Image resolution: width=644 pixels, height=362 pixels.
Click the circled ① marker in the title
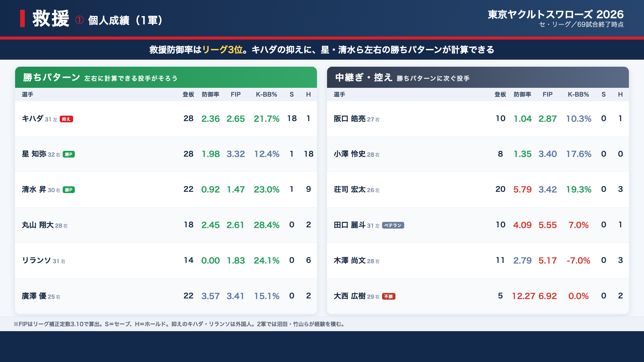[79, 20]
